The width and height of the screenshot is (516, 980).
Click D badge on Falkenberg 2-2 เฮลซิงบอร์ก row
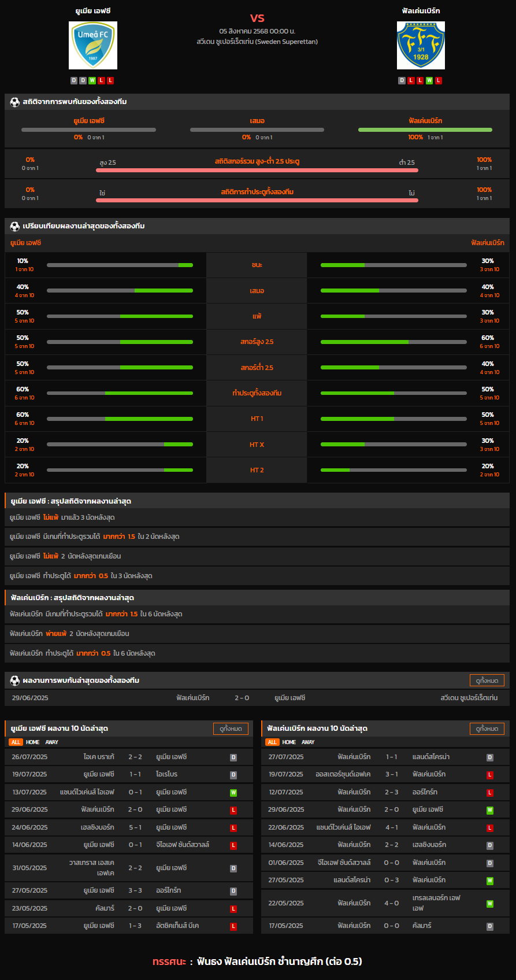[489, 845]
